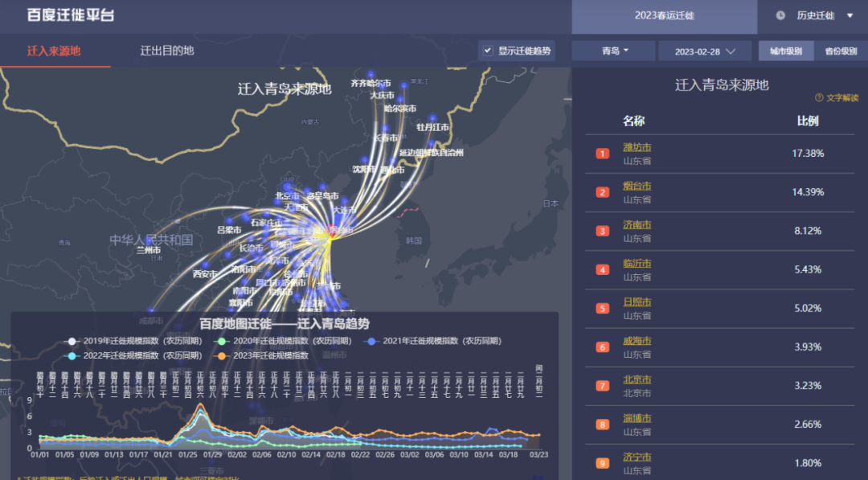868x480 pixels.
Task: Toggle the 2023年迁徙规模指数 legend series
Action: [x=262, y=356]
